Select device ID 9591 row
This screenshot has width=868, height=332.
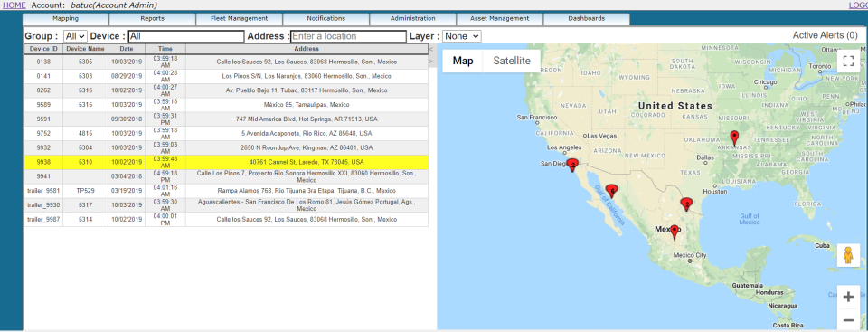pyautogui.click(x=226, y=119)
